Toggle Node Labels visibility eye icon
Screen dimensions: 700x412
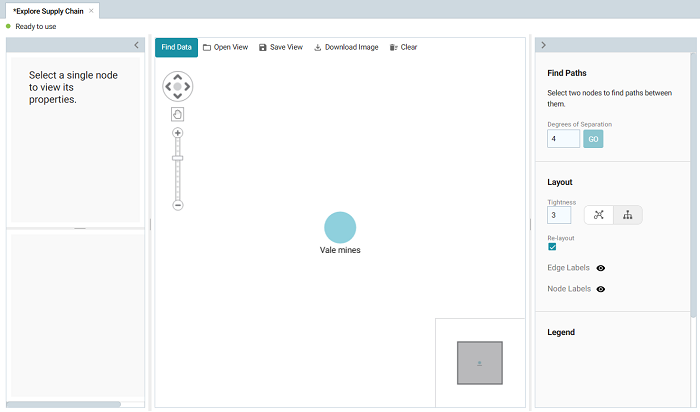coord(601,289)
